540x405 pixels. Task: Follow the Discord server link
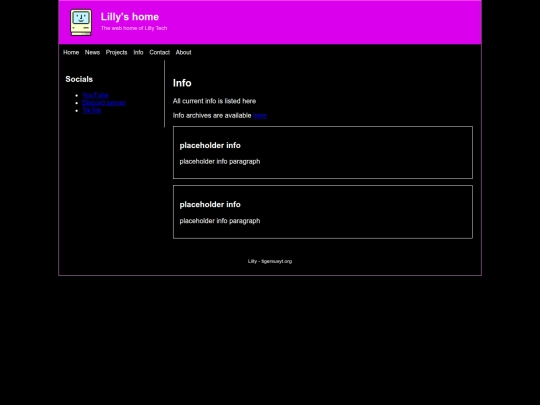coord(104,103)
